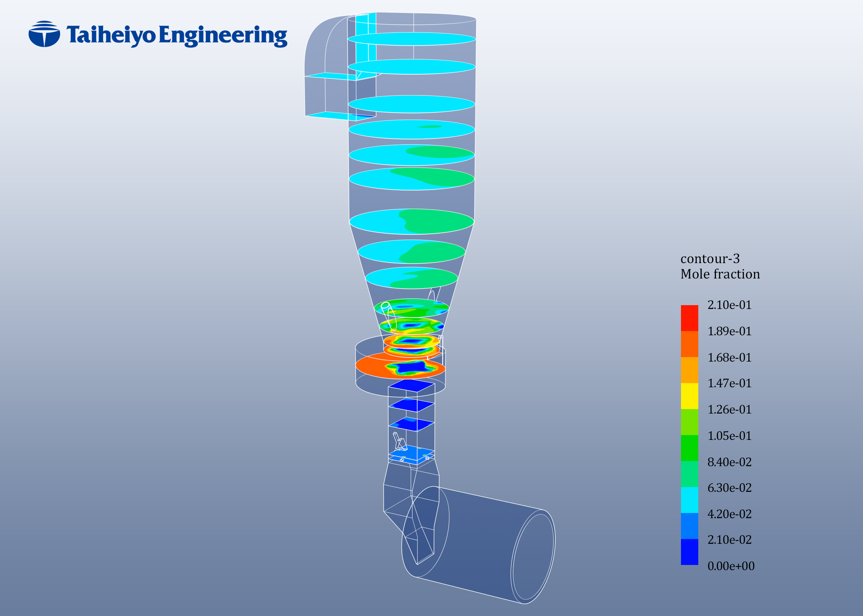The width and height of the screenshot is (863, 616).
Task: Click the red legend color band
Action: coord(689,318)
